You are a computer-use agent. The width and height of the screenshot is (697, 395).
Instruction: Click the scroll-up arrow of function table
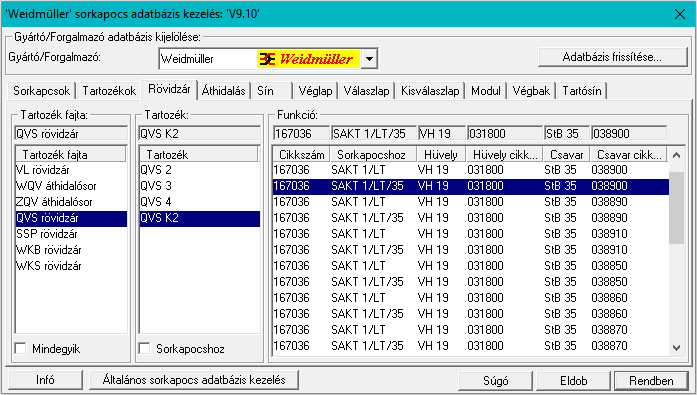point(677,155)
